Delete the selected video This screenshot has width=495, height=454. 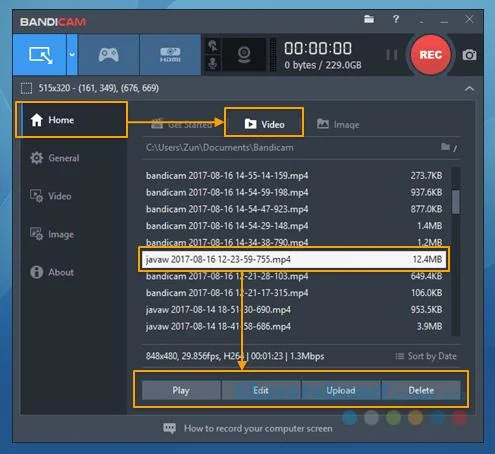click(421, 390)
